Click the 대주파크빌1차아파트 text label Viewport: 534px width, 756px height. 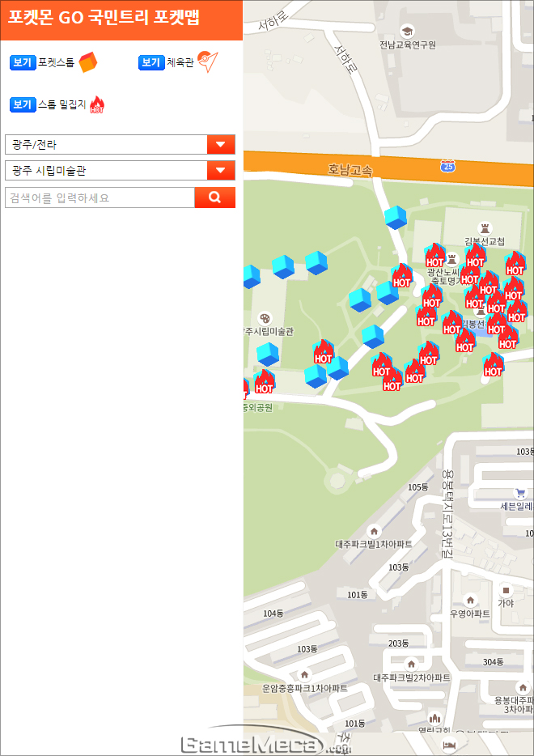(x=374, y=544)
